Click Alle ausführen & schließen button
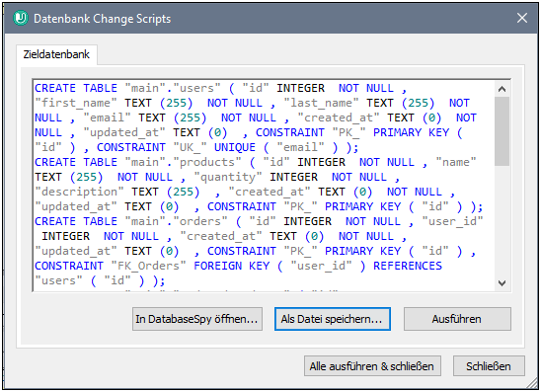The width and height of the screenshot is (541, 392). pyautogui.click(x=372, y=366)
